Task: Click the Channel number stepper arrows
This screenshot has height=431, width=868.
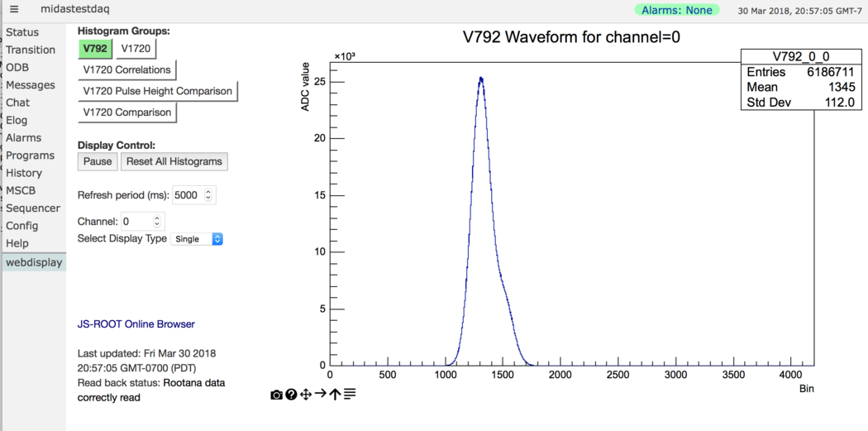Action: pos(157,222)
